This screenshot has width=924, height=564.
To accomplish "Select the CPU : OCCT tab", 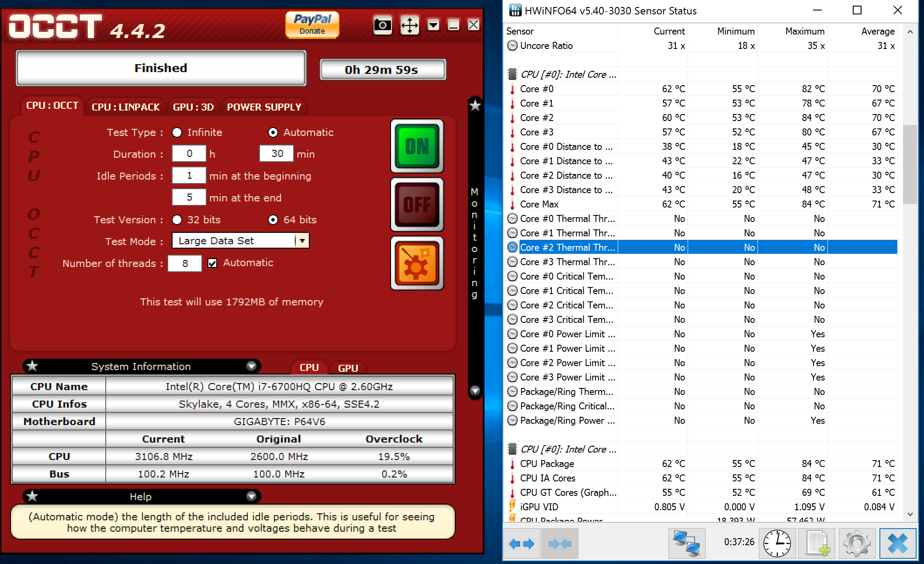I will coord(52,106).
